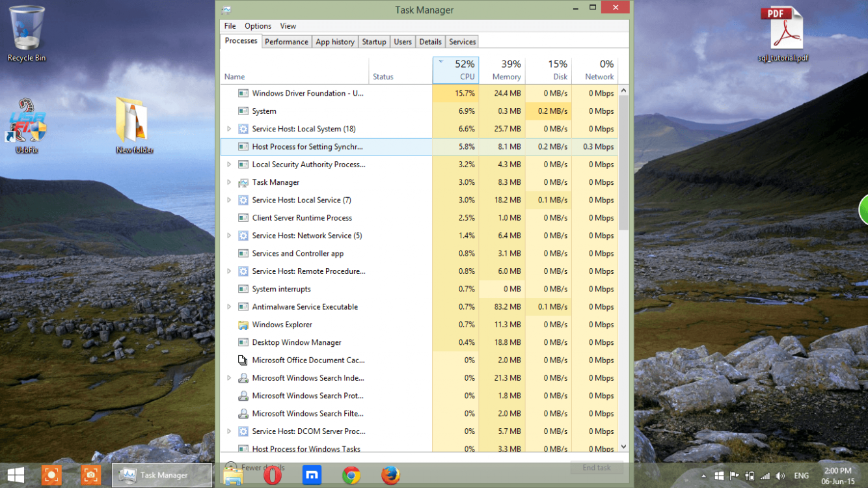Open the volume control in system tray
The width and height of the screenshot is (868, 488).
point(780,476)
